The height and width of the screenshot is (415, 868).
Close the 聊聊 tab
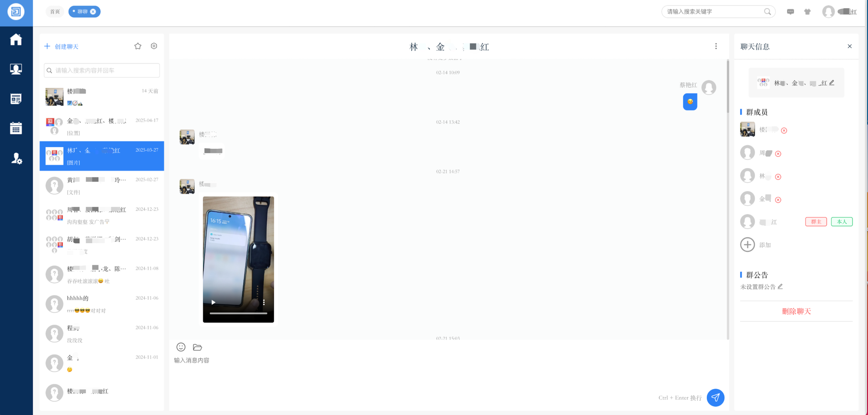93,11
